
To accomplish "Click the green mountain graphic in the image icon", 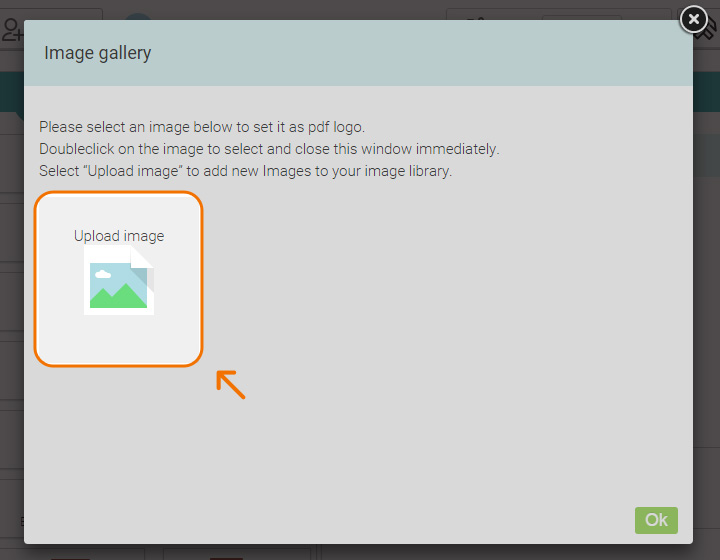I will (x=119, y=296).
